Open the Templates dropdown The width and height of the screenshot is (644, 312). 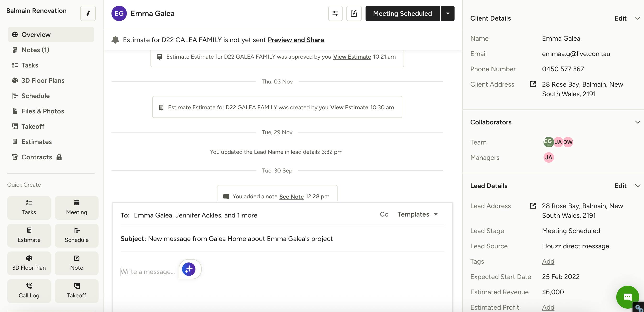point(417,214)
